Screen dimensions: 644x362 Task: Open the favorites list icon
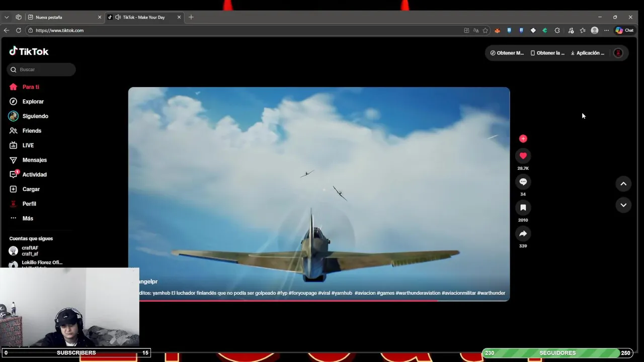point(583,30)
